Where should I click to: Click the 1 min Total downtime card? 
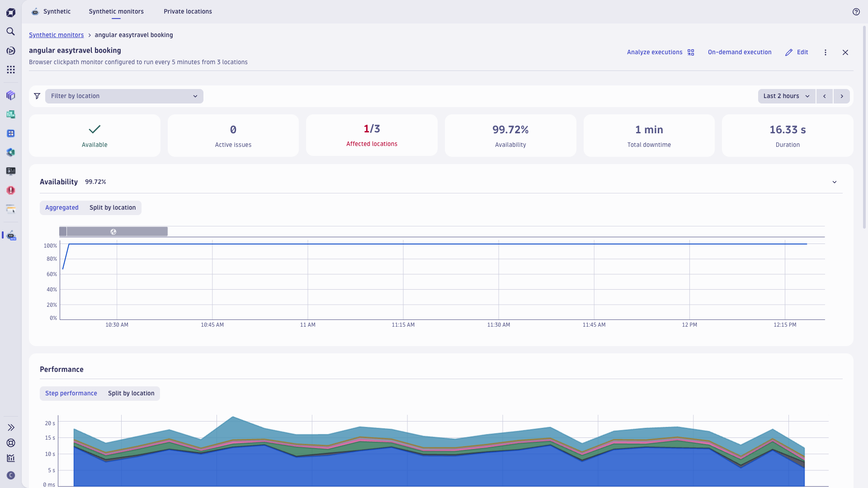(649, 136)
